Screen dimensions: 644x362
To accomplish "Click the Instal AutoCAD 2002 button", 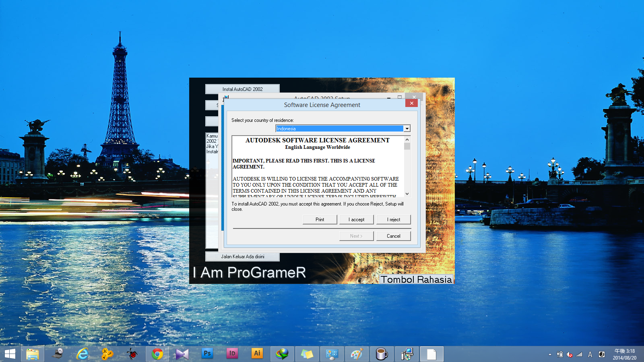I will [242, 89].
